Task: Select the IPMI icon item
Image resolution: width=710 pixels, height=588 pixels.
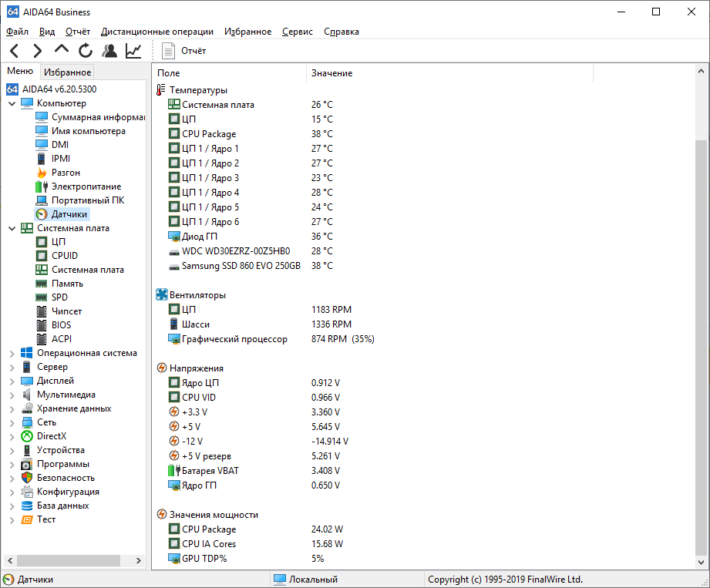Action: point(42,159)
